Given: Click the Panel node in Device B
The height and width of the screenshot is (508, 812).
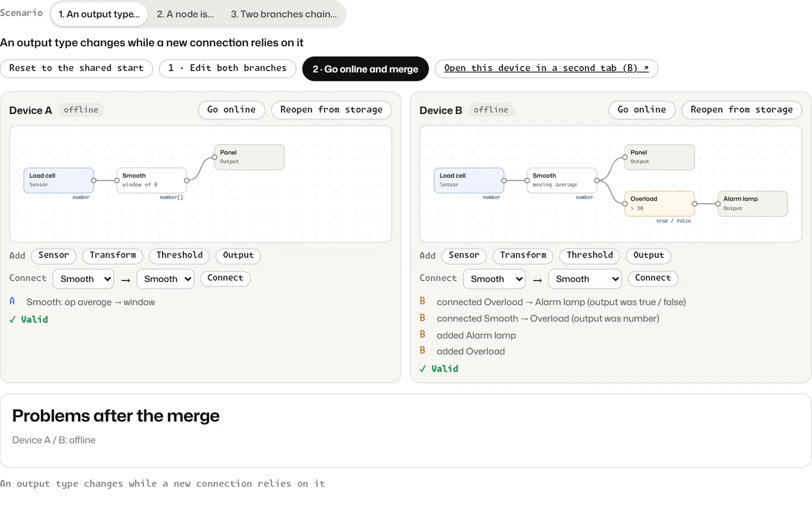Looking at the screenshot, I should point(659,157).
